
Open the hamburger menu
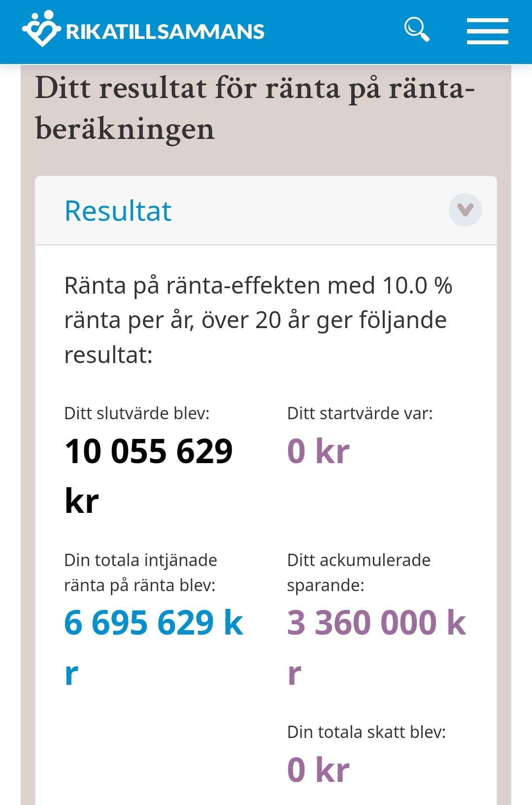click(x=487, y=32)
